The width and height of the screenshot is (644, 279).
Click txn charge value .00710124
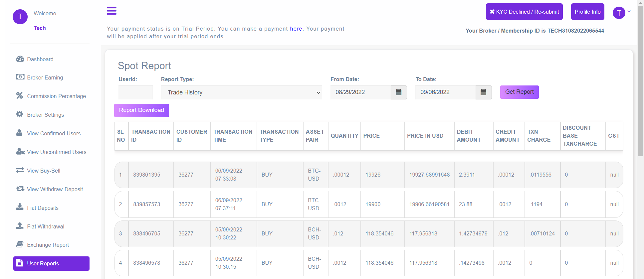[542, 233]
